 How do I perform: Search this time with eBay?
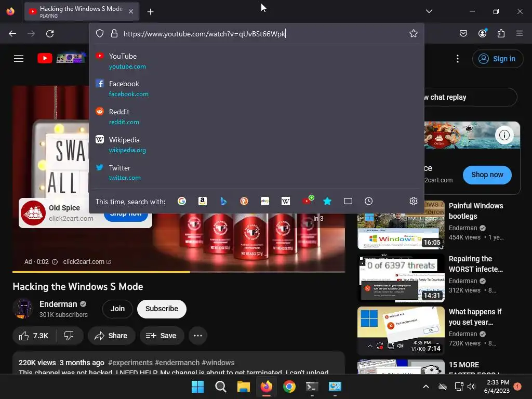pyautogui.click(x=265, y=201)
